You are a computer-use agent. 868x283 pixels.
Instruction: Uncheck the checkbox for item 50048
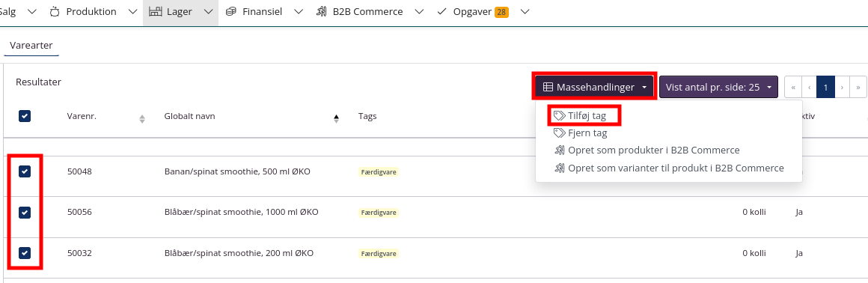(25, 171)
